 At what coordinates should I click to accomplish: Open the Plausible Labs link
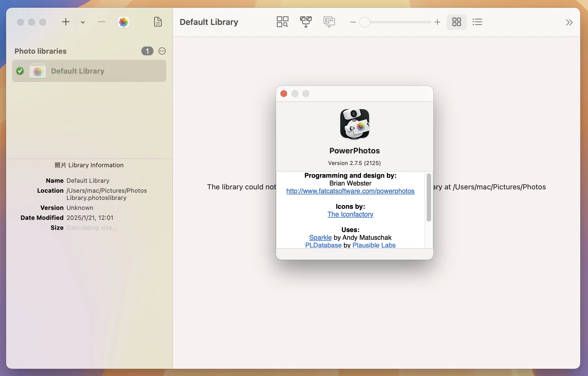point(374,245)
